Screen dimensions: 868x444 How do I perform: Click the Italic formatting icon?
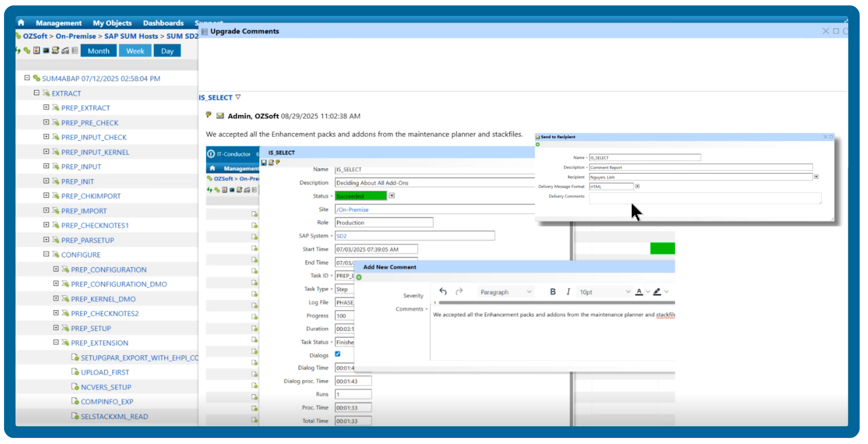tap(568, 292)
